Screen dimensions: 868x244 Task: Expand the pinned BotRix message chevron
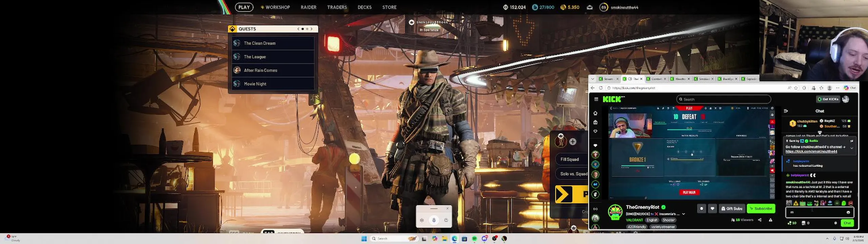(x=852, y=148)
